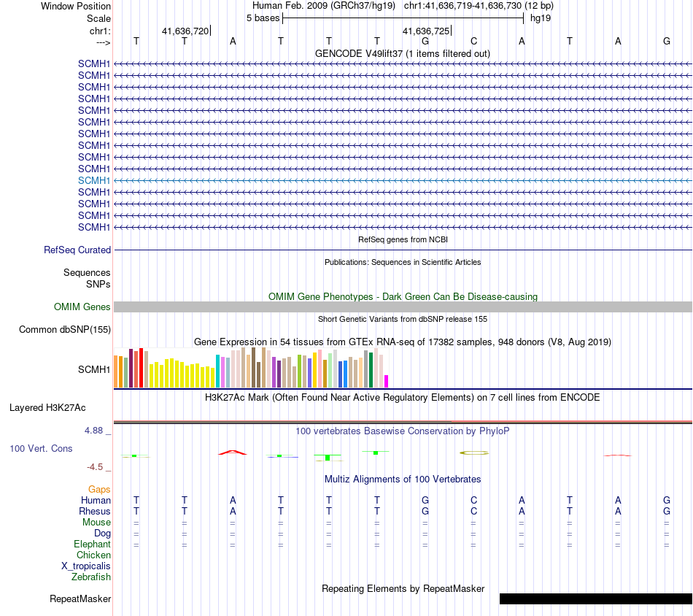Click the dark green bar in GTEx chart
The height and width of the screenshot is (616, 693).
tap(371, 370)
